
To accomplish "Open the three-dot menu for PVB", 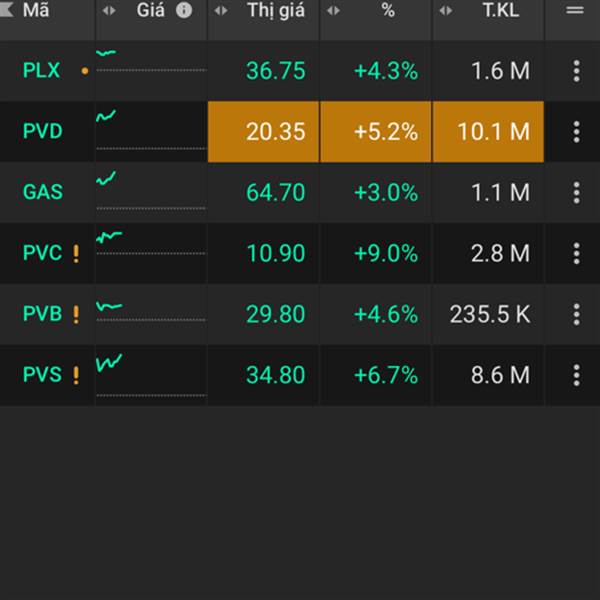I will (576, 314).
